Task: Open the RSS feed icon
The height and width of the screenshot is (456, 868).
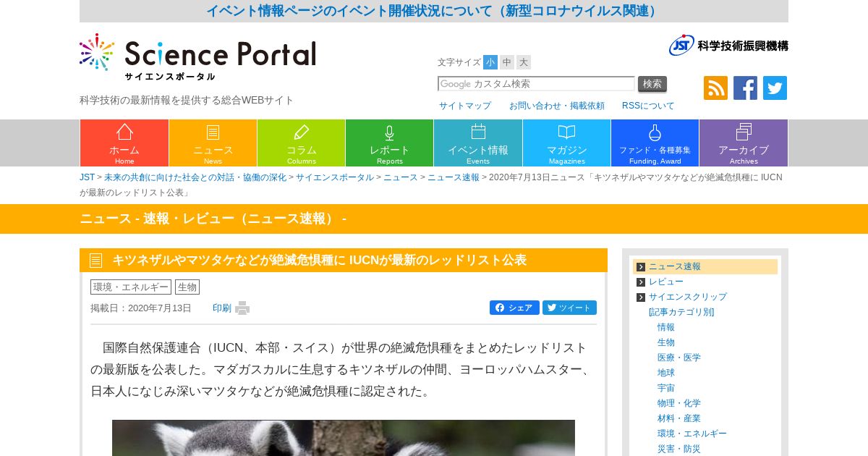Action: click(x=715, y=88)
